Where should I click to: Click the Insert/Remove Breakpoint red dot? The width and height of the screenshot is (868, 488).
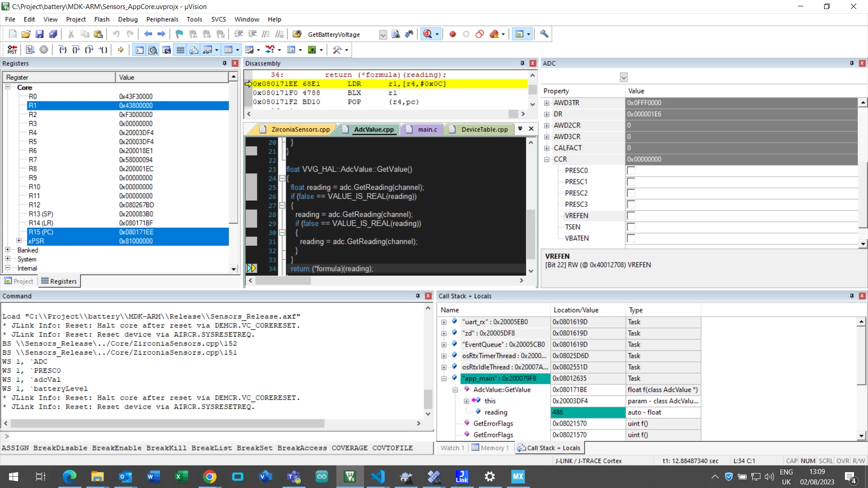[x=453, y=34]
